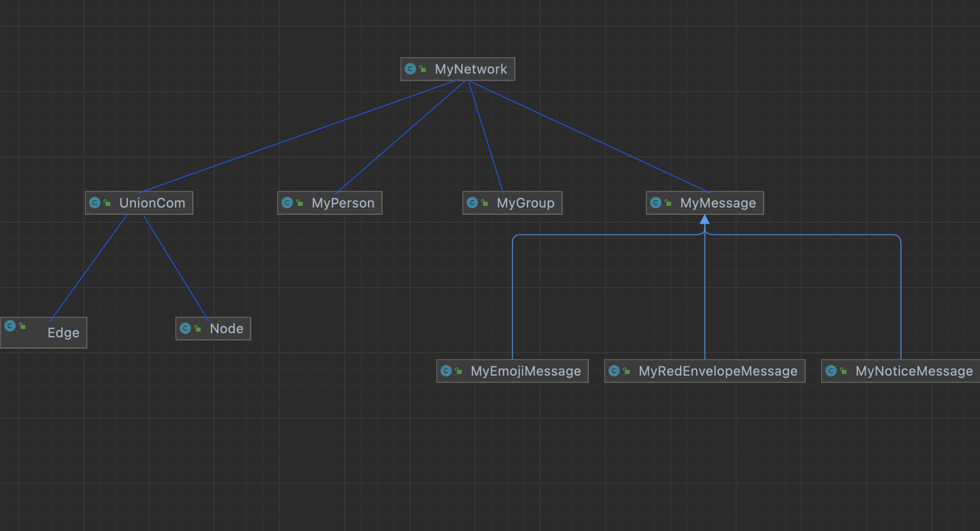Click the inheritance arrowhead below MyMessage
Image resolution: width=980 pixels, height=531 pixels.
coord(705,219)
